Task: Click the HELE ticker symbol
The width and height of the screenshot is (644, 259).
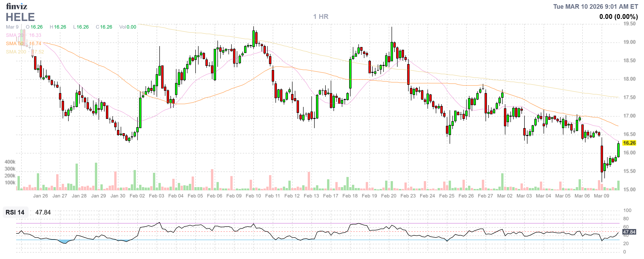Action: (x=20, y=17)
